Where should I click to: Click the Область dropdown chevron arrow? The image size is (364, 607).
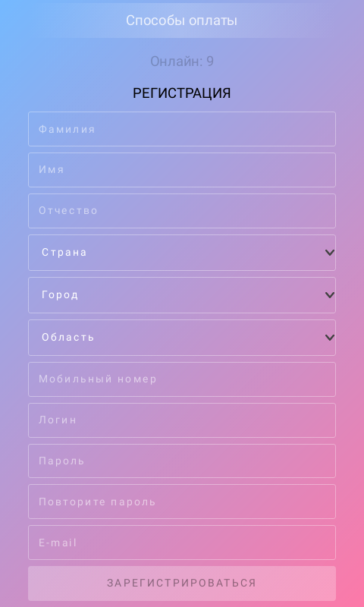[330, 338]
